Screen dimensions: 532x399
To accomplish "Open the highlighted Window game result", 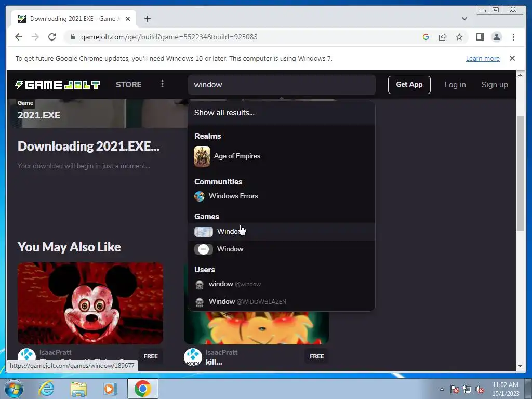I will tap(282, 231).
